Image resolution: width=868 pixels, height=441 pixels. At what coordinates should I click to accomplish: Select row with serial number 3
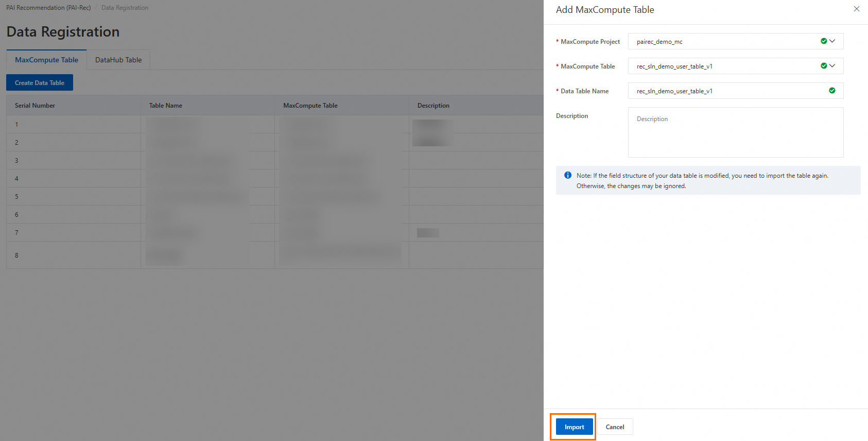tap(275, 160)
